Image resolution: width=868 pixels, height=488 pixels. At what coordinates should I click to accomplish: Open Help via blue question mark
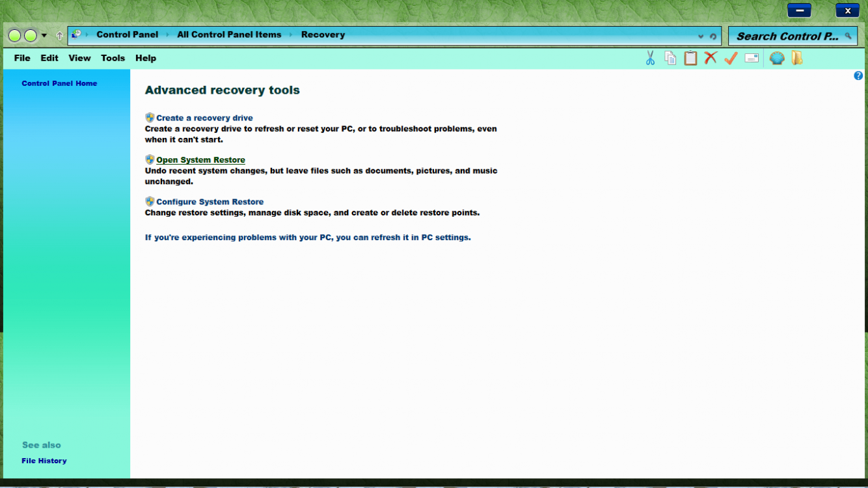[858, 75]
